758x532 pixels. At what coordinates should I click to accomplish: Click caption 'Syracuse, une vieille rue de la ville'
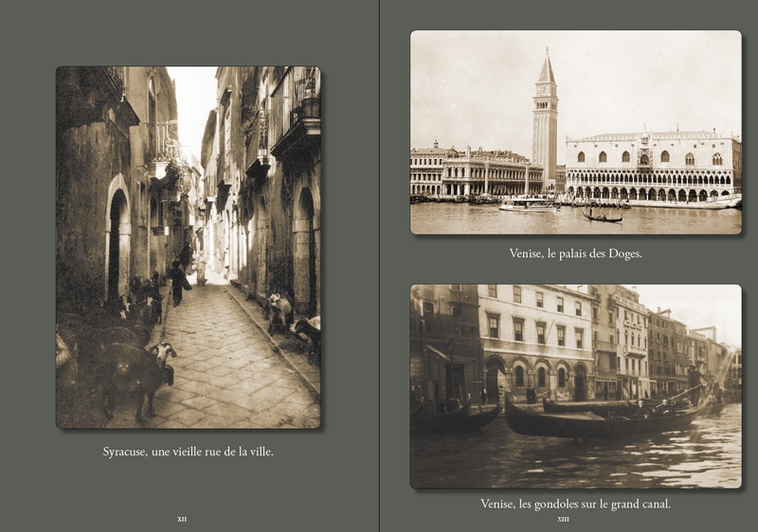188,452
